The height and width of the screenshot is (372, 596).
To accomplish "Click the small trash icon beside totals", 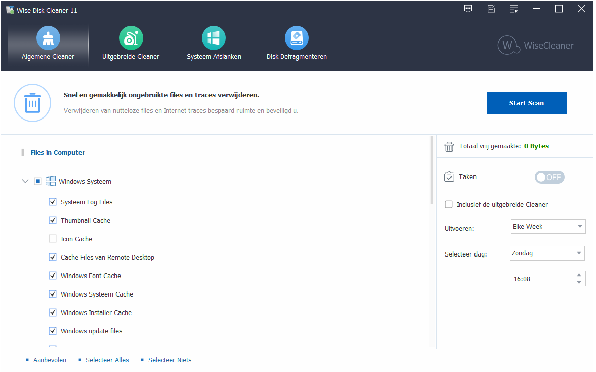I will (449, 147).
